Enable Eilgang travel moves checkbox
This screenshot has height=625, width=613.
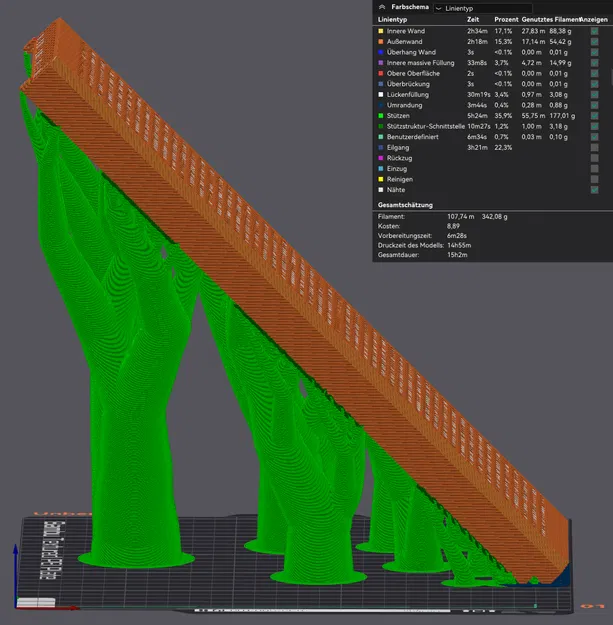(594, 147)
